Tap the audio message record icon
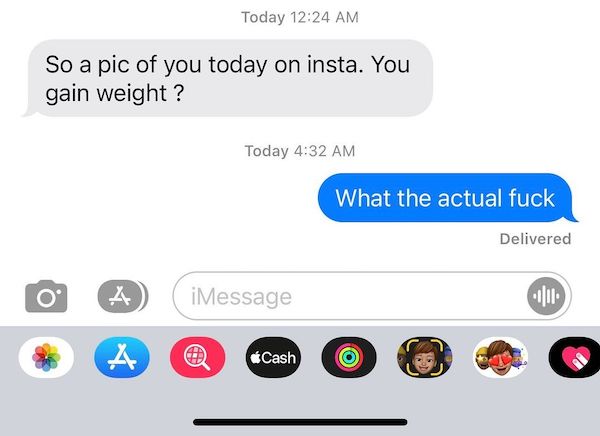This screenshot has height=436, width=600. pyautogui.click(x=546, y=296)
